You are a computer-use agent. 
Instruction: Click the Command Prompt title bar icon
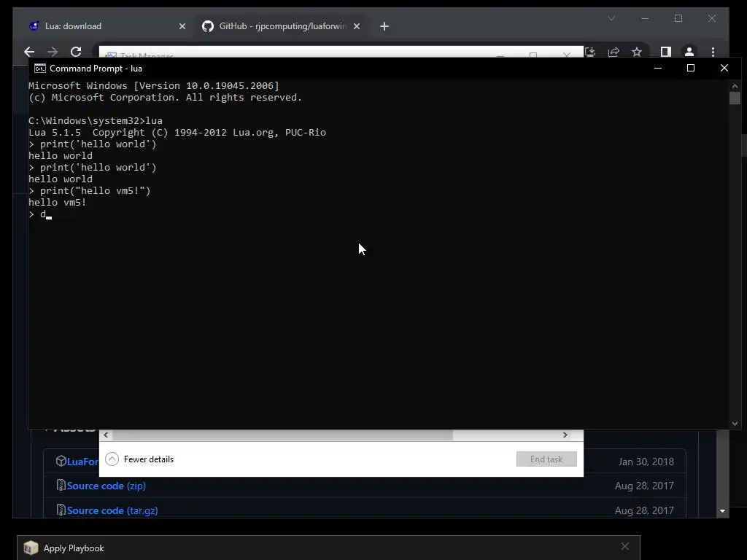pos(40,69)
